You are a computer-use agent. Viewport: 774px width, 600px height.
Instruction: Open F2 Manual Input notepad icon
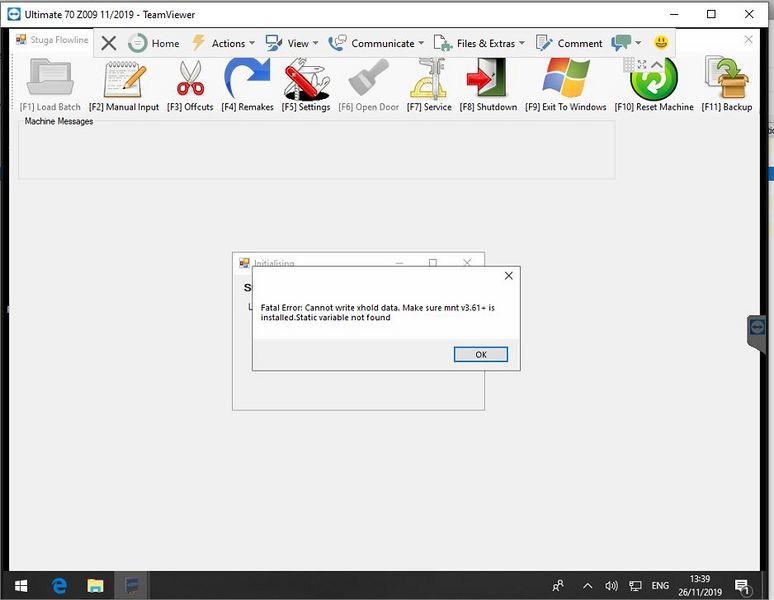click(x=124, y=79)
